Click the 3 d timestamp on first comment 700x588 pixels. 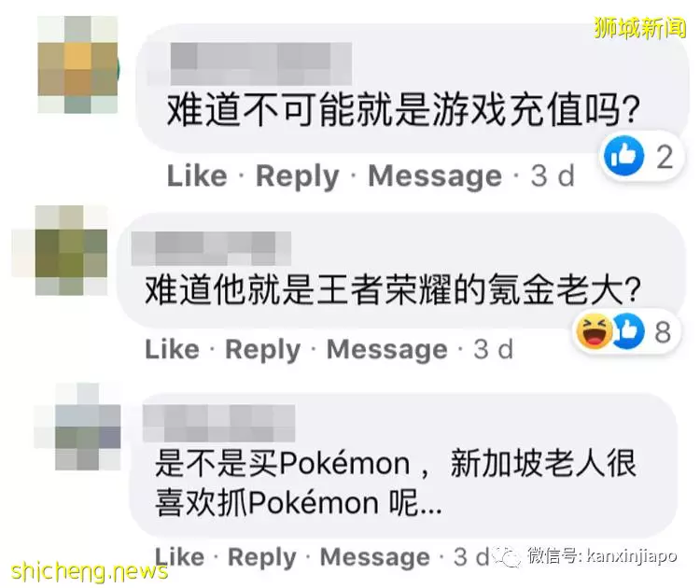click(x=553, y=175)
